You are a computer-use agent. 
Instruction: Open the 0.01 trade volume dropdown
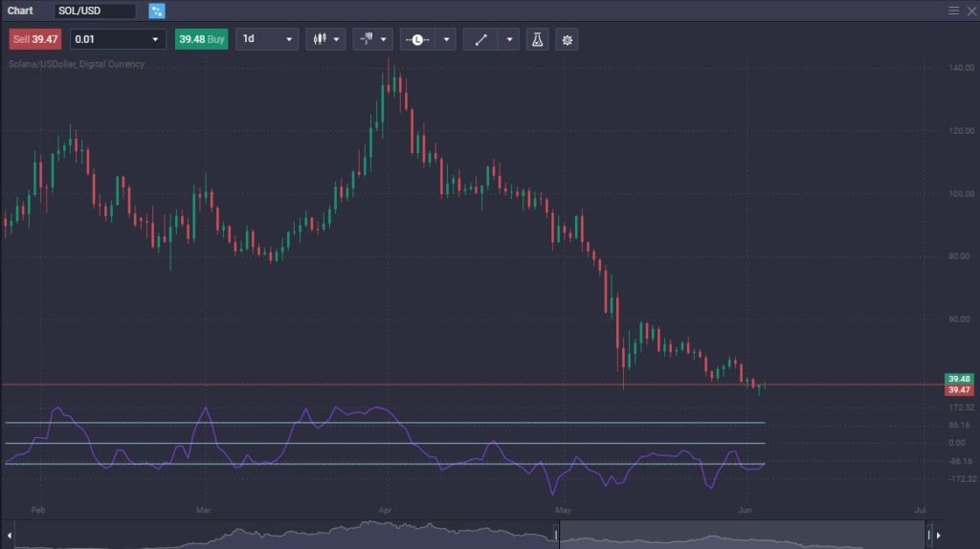(x=118, y=39)
